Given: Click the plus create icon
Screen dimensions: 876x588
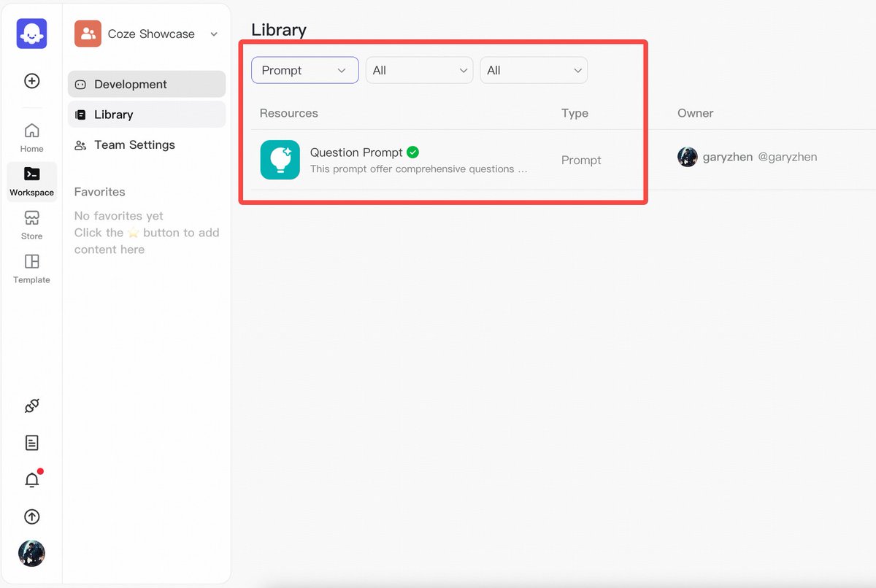Looking at the screenshot, I should point(31,81).
